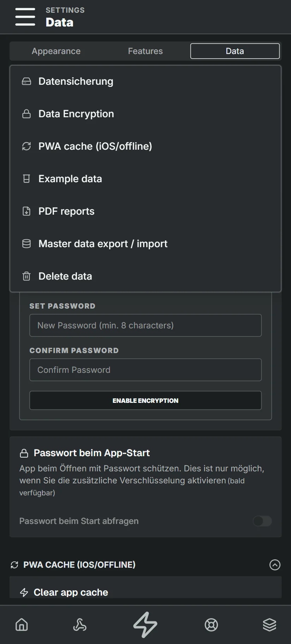Go to Example data menu item
This screenshot has height=644, width=291.
point(145,179)
